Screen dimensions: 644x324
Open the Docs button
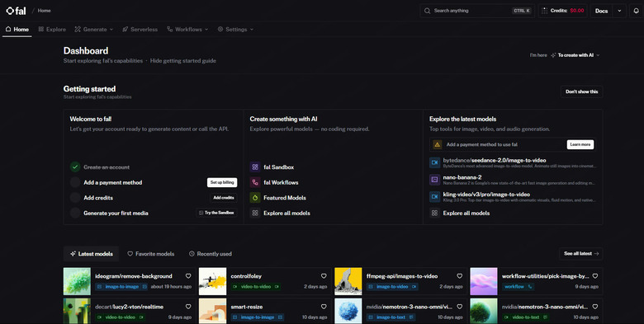tap(601, 11)
